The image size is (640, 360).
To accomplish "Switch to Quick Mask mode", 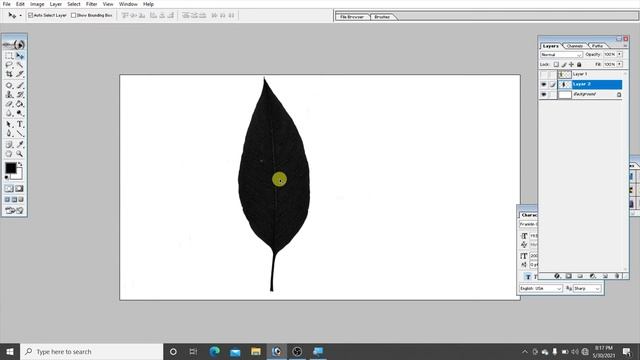I will point(20,188).
